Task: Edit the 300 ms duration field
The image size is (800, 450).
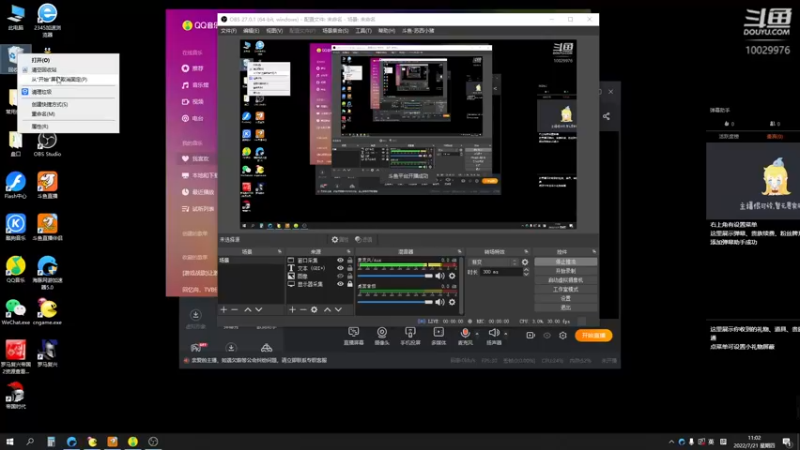Action: [502, 272]
